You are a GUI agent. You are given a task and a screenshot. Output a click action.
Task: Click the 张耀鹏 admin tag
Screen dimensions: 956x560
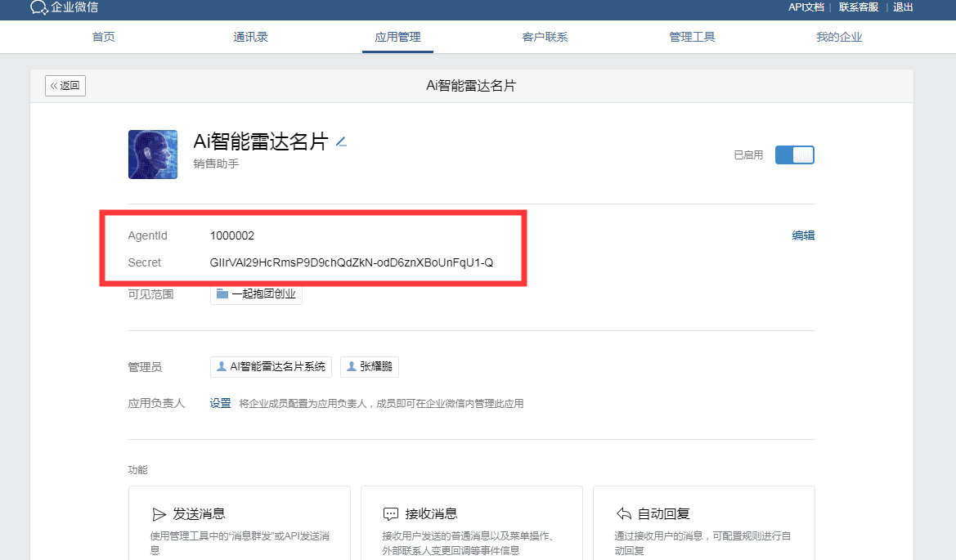tap(370, 367)
